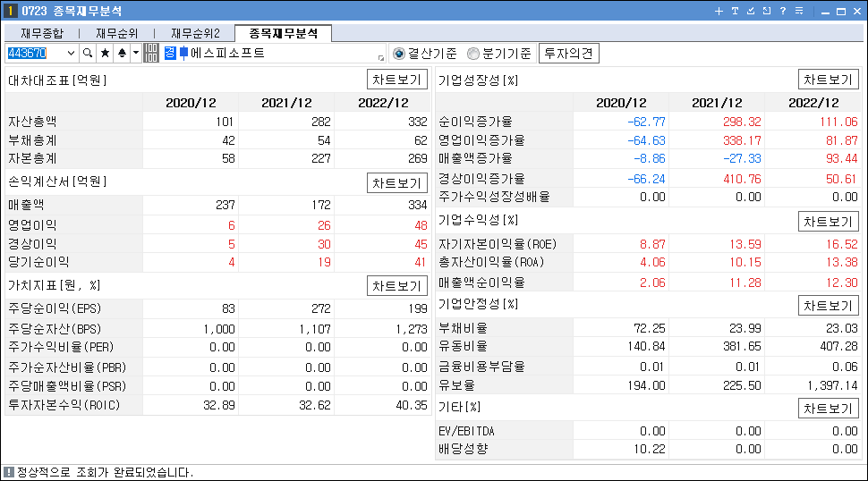Click 차트보기 for 기업수익성
This screenshot has height=481, width=868.
tap(828, 222)
